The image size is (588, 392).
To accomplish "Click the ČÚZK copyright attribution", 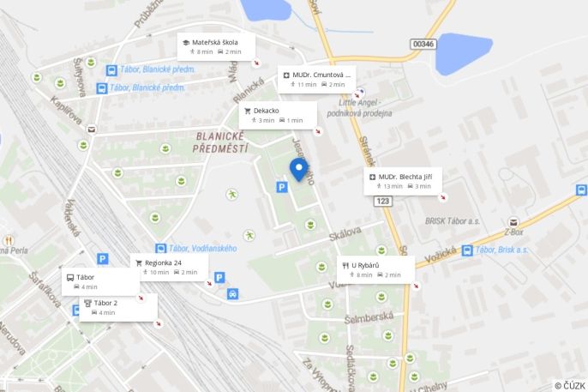I will [x=570, y=386].
